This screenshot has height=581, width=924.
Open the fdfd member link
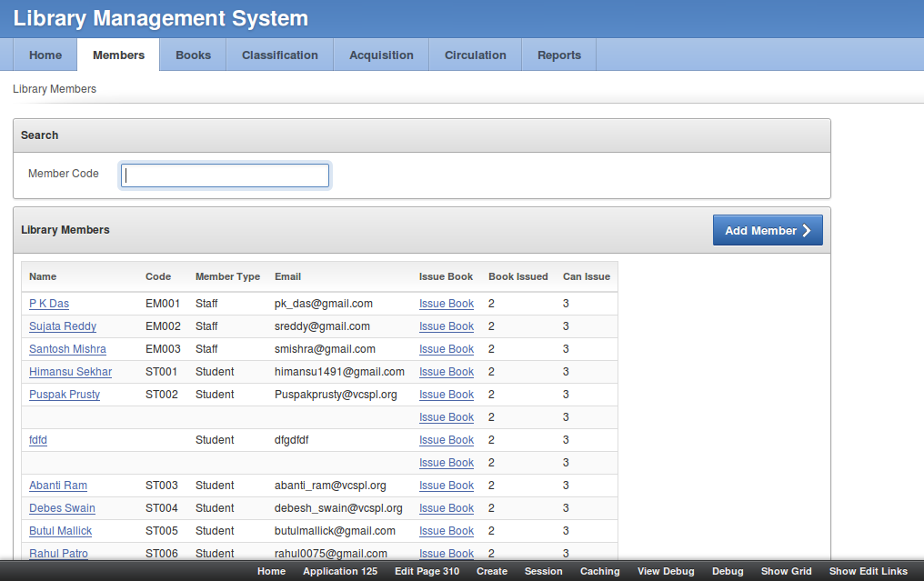coord(38,440)
